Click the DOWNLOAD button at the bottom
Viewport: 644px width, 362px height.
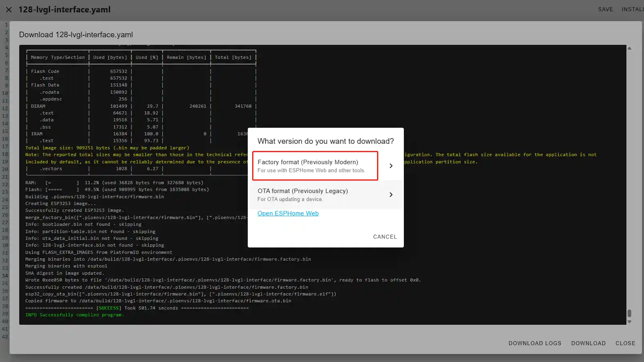pyautogui.click(x=588, y=343)
